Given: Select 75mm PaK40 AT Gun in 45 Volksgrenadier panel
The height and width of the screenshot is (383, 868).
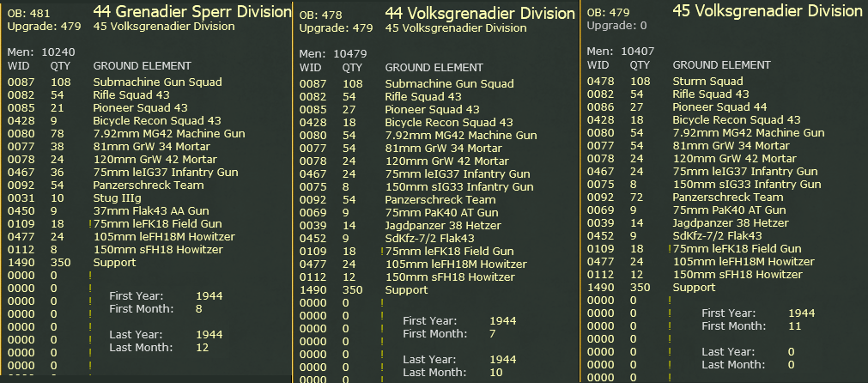Looking at the screenshot, I should (x=729, y=210).
